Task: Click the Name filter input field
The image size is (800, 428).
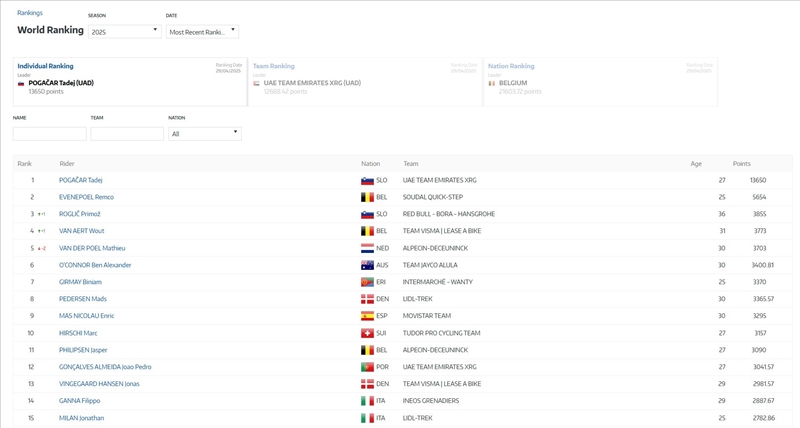Action: click(x=49, y=134)
